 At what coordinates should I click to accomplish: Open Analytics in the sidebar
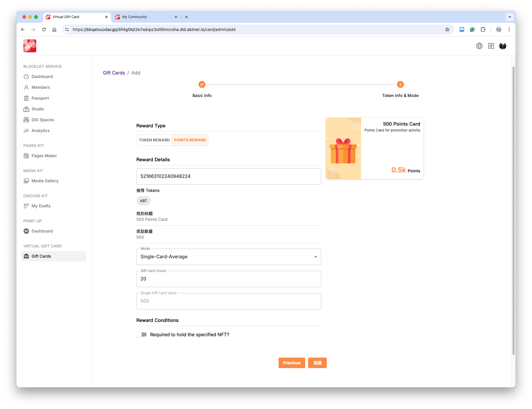coord(40,131)
